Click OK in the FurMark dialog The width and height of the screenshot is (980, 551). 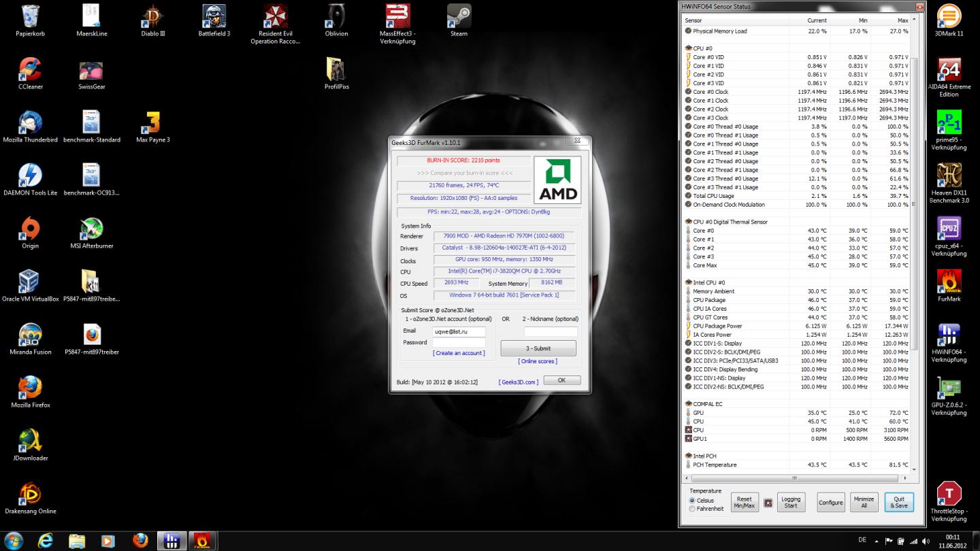pos(561,381)
